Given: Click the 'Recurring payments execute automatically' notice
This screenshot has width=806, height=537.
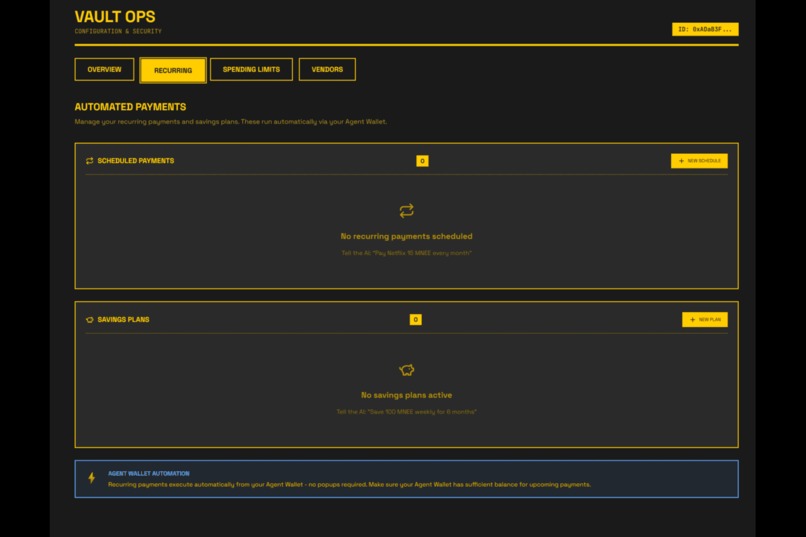Looking at the screenshot, I should pyautogui.click(x=349, y=485).
